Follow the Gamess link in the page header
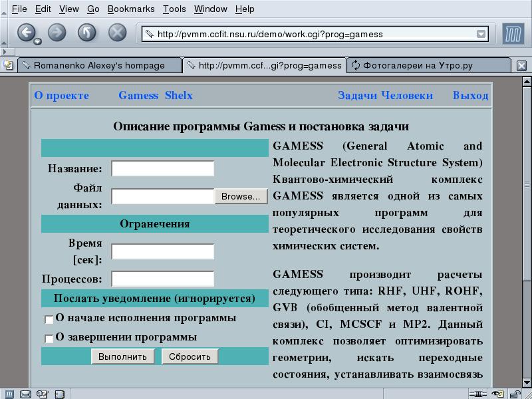Viewport: 532px width, 399px height. (138, 95)
